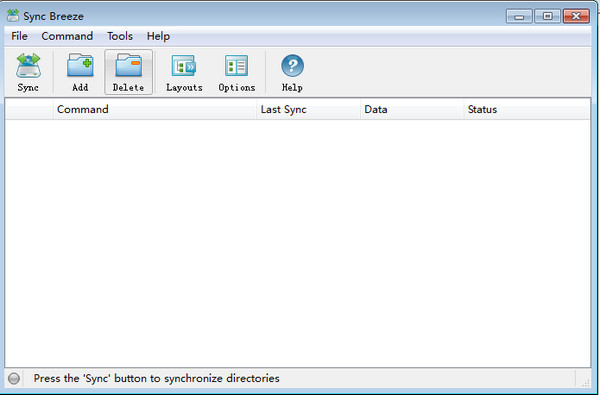
Task: Open the File menu
Action: click(19, 36)
